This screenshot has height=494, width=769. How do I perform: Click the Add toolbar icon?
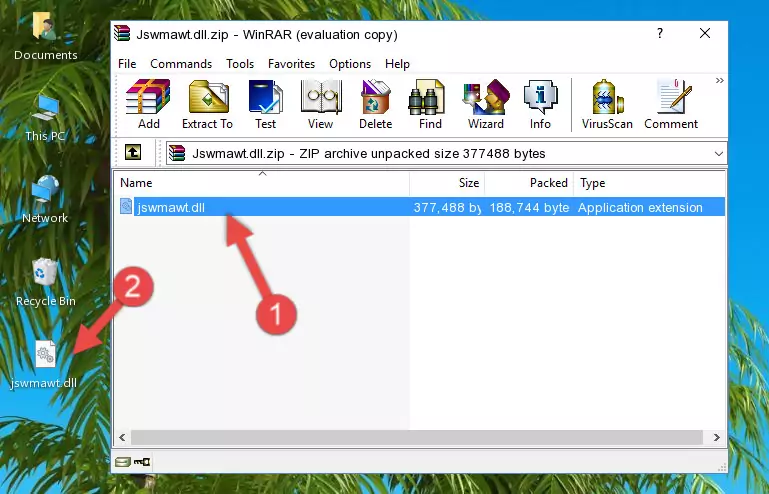tap(148, 104)
